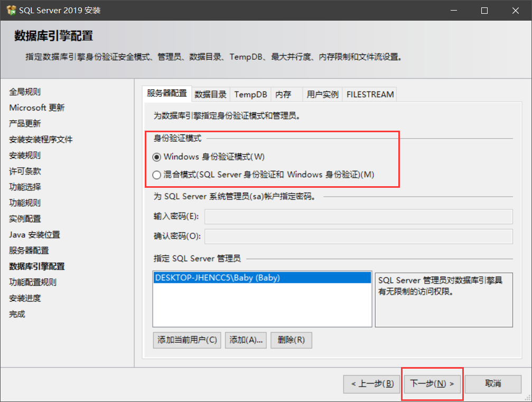Open the FILESTREAM tab
The height and width of the screenshot is (402, 532).
(x=370, y=95)
